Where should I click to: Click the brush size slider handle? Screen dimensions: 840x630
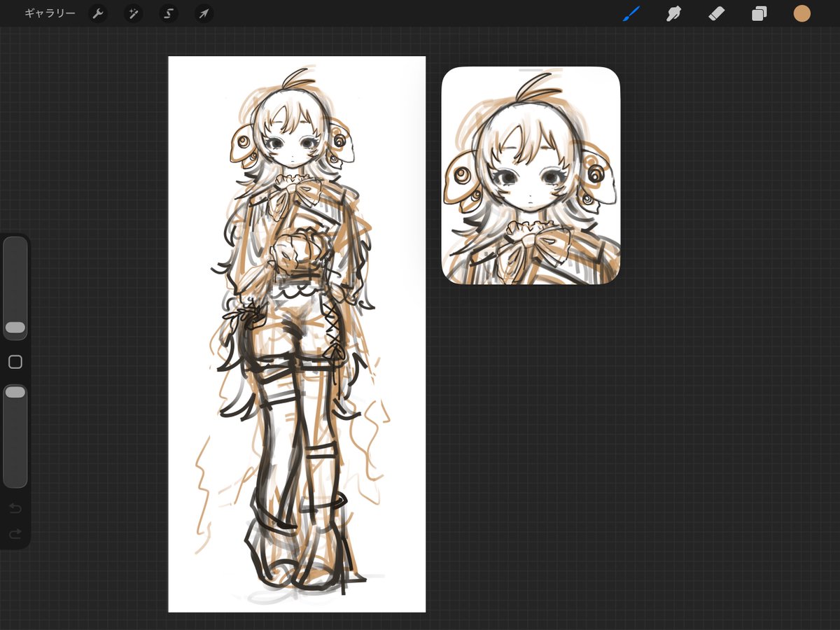pos(15,328)
